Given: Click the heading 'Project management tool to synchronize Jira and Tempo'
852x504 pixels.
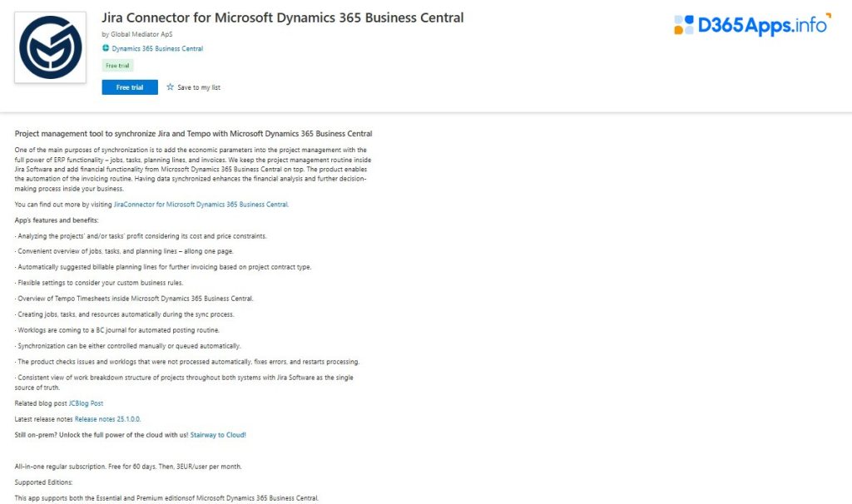Looking at the screenshot, I should coord(193,134).
